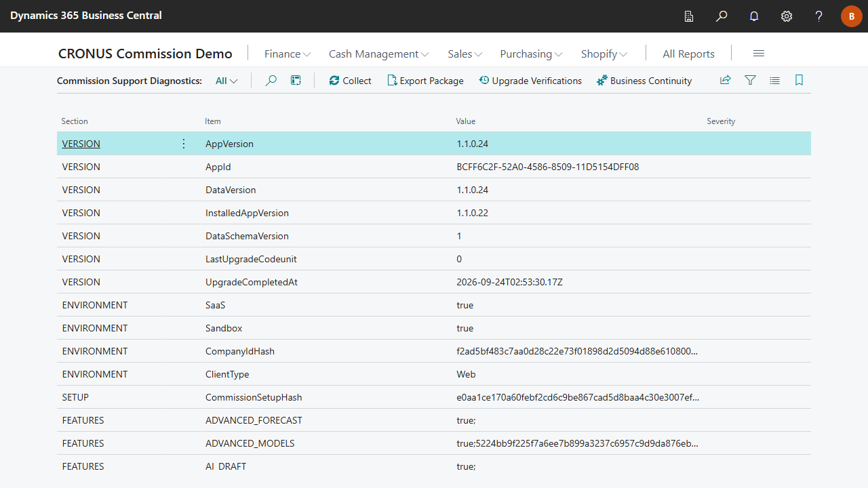The image size is (868, 488).
Task: Go to CRONUS Commission Demo home
Action: [145, 54]
